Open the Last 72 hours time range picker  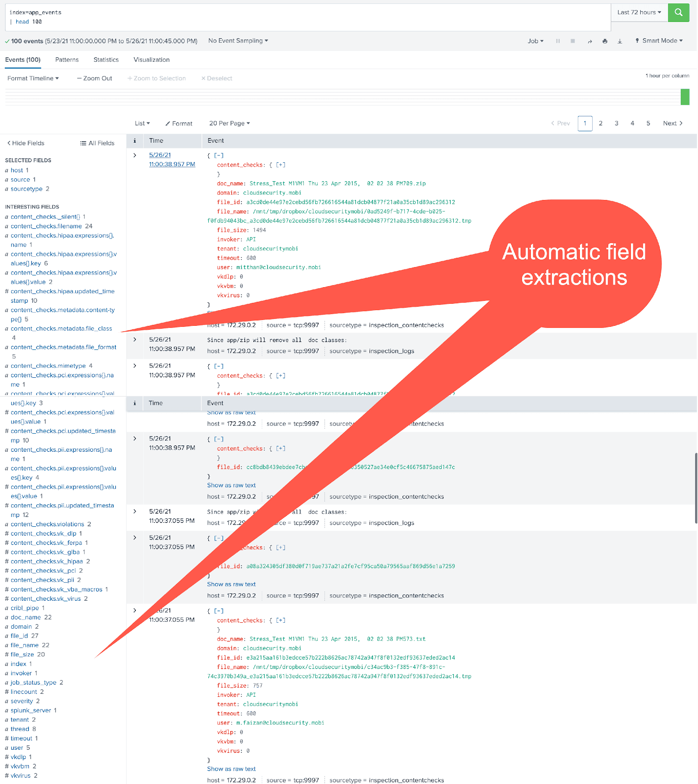[x=639, y=12]
